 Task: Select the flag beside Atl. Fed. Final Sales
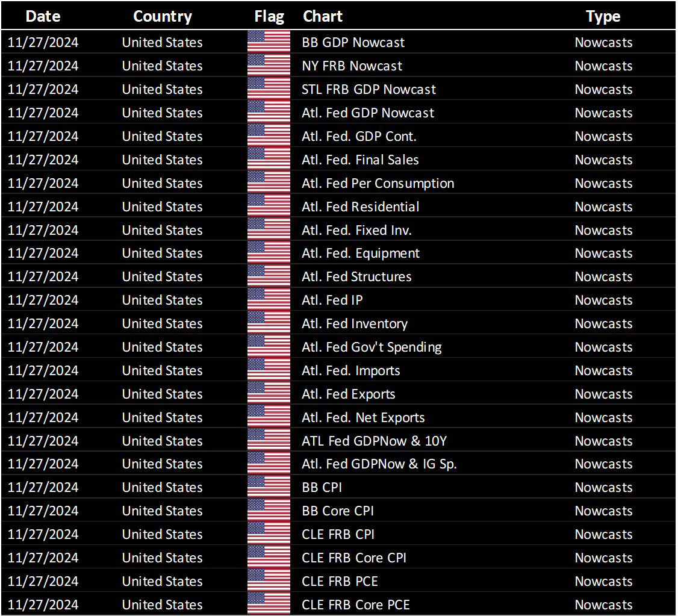point(269,159)
